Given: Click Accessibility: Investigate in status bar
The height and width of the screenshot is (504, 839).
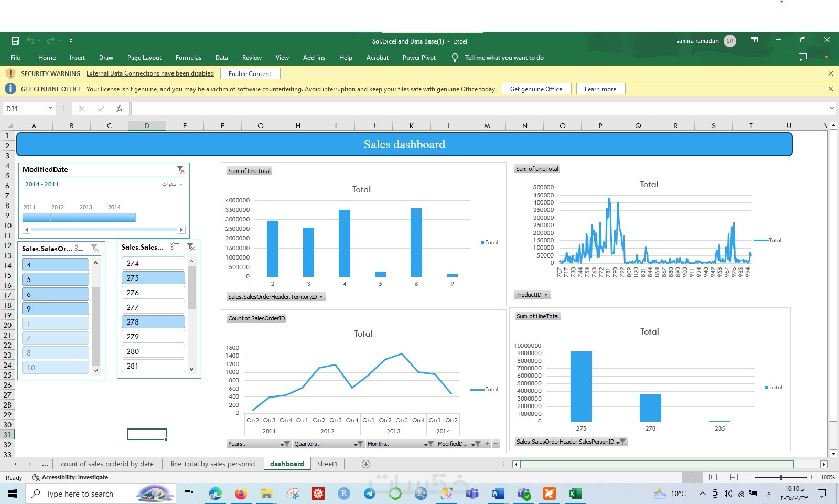Looking at the screenshot, I should coord(70,477).
